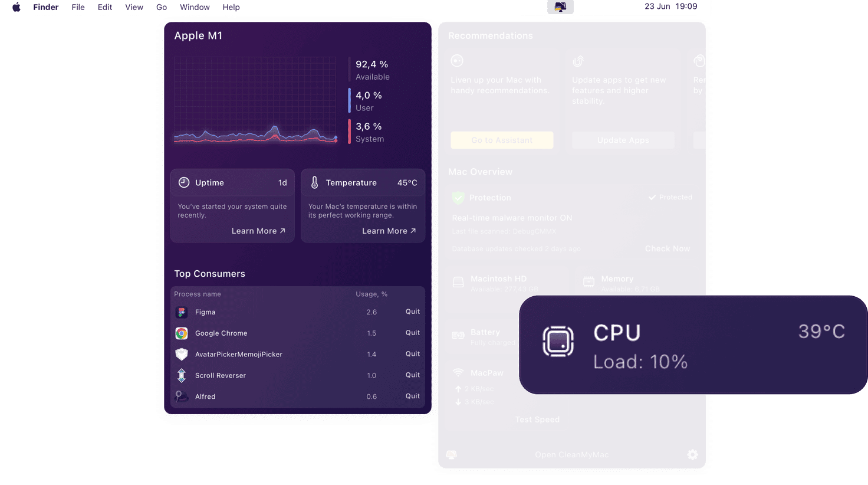Screen dimensions: 868x485
Task: Click the update apps recommendation icon
Action: (x=578, y=61)
